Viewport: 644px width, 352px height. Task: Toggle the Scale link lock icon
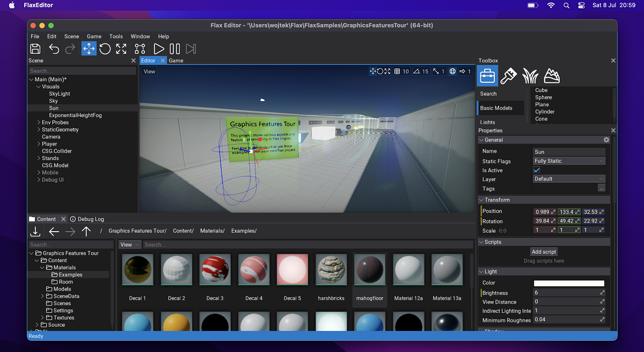click(x=503, y=231)
